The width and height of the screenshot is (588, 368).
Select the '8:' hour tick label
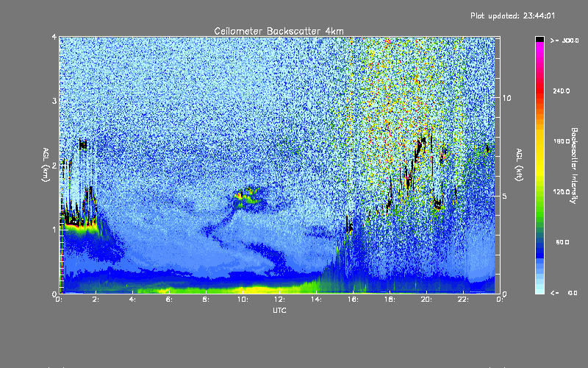206,300
